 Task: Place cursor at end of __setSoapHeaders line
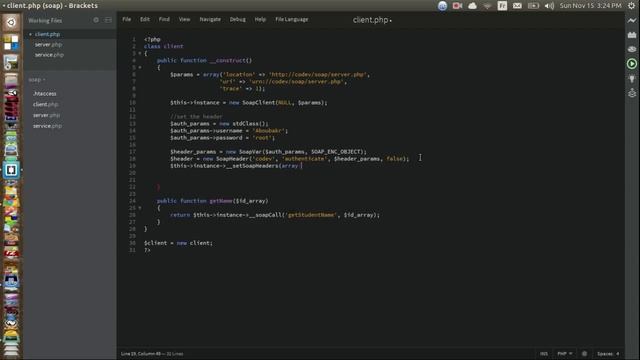(302, 166)
